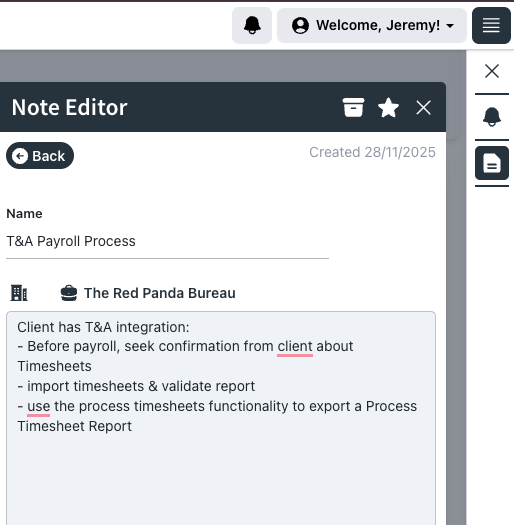Image resolution: width=514 pixels, height=525 pixels.
Task: Open the hamburger menu button
Action: (491, 25)
